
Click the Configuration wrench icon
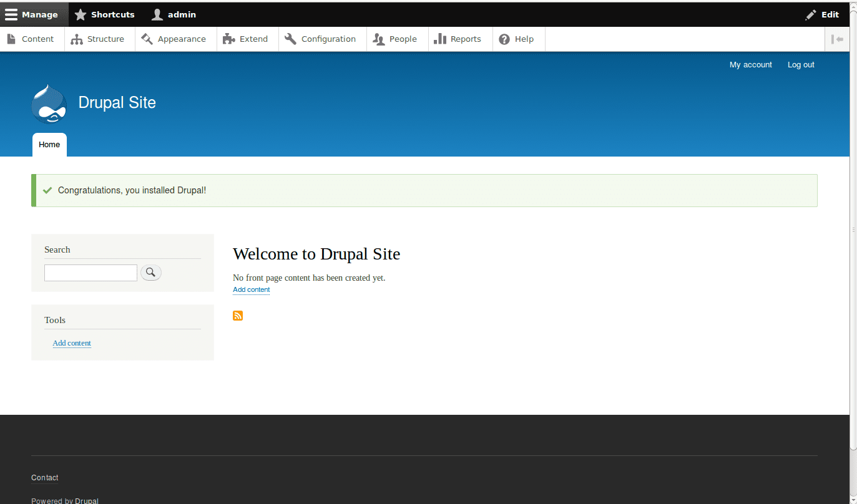click(x=290, y=39)
